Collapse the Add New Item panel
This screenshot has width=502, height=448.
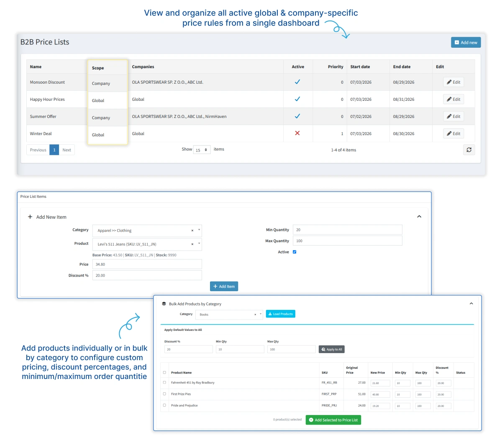pyautogui.click(x=419, y=217)
